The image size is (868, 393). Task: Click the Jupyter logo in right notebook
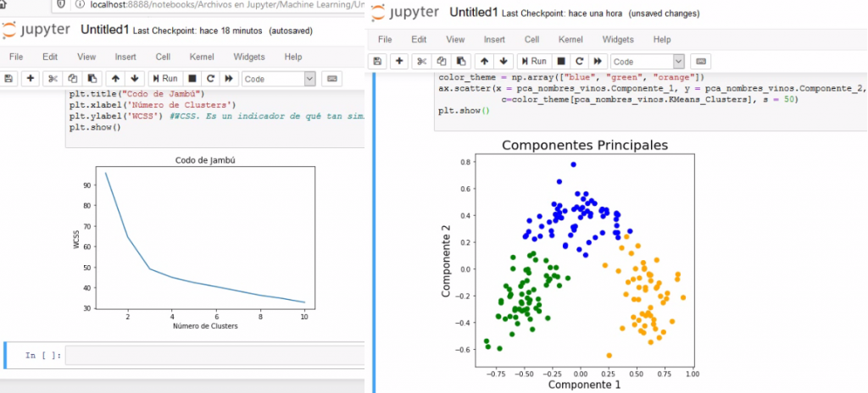click(x=405, y=12)
